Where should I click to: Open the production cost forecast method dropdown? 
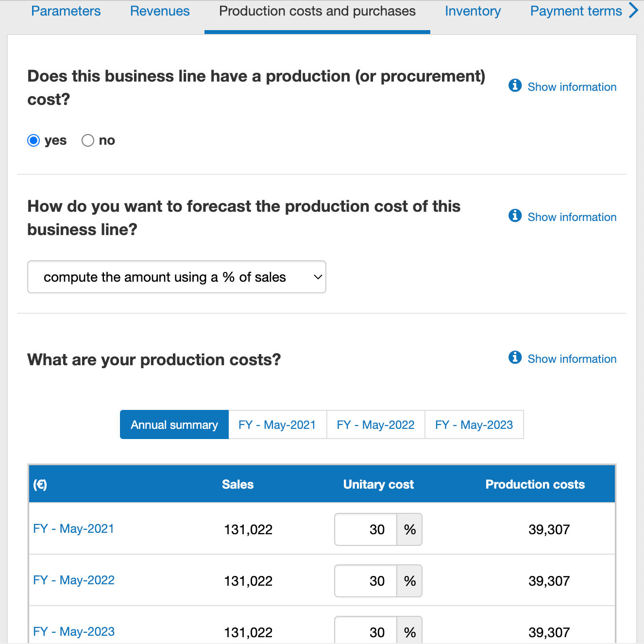(177, 277)
